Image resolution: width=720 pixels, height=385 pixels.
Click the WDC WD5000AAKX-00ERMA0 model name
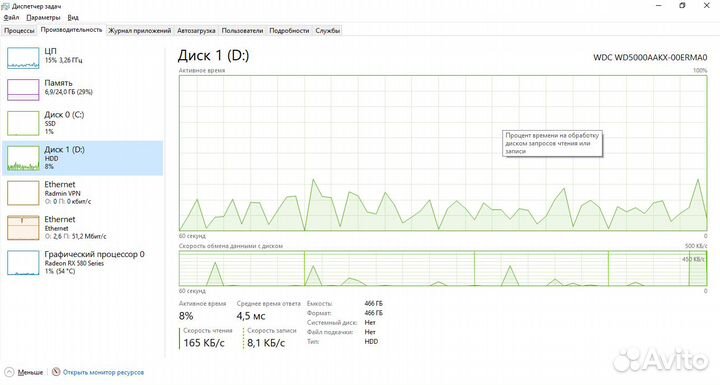point(650,57)
